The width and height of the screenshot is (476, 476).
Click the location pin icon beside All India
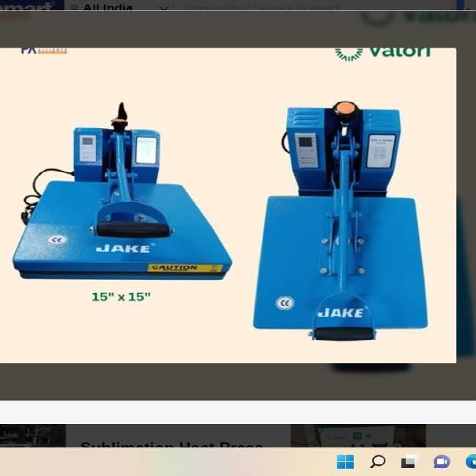pyautogui.click(x=75, y=8)
